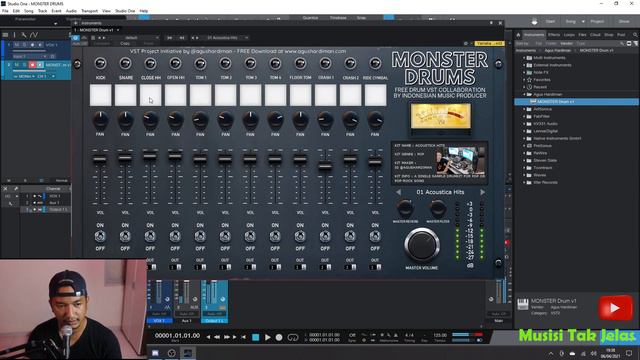Open the dropdown arrow next to Song

(x=583, y=22)
